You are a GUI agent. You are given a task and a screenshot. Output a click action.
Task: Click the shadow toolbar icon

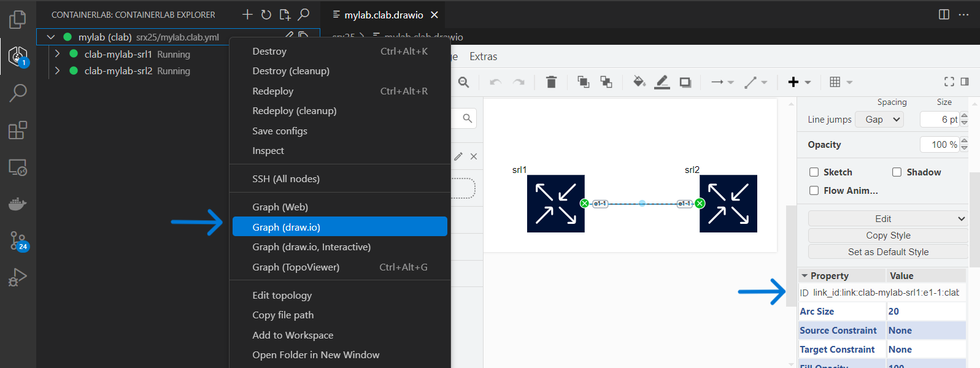[685, 82]
